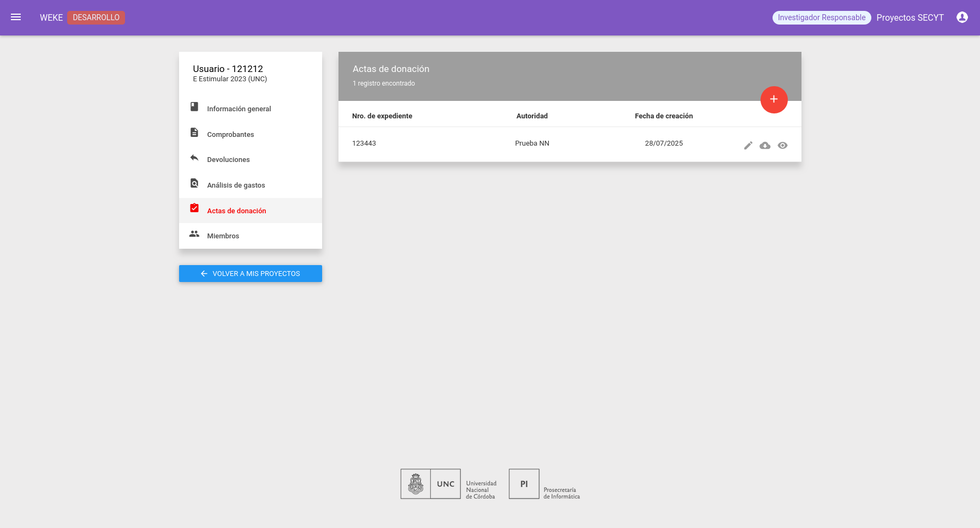
Task: Select date 28/07/2025 cell
Action: click(x=663, y=143)
